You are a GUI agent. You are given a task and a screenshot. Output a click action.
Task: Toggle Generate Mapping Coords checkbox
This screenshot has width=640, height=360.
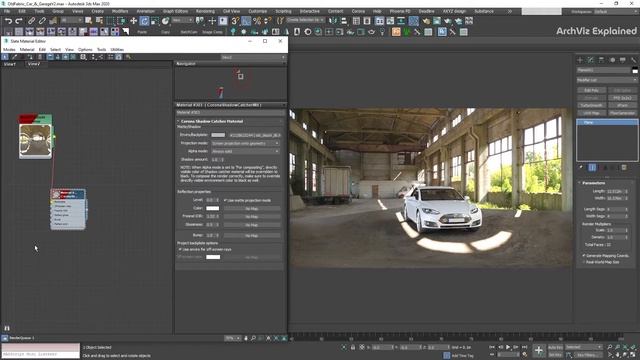tap(584, 256)
